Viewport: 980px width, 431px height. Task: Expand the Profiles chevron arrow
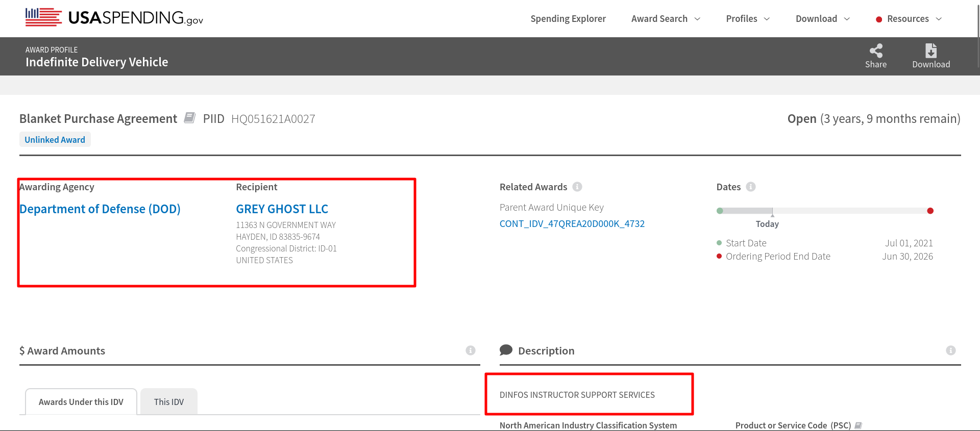(767, 19)
